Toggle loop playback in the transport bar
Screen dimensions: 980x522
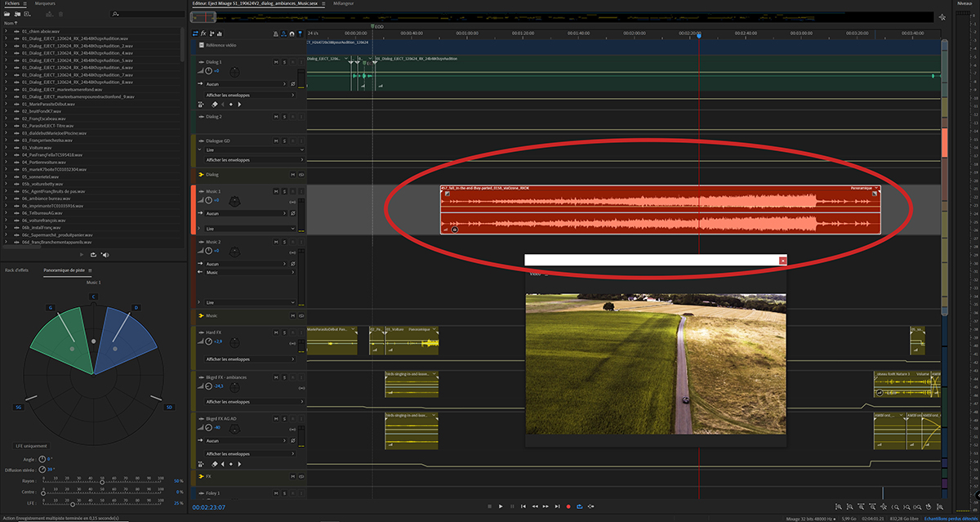tap(579, 506)
